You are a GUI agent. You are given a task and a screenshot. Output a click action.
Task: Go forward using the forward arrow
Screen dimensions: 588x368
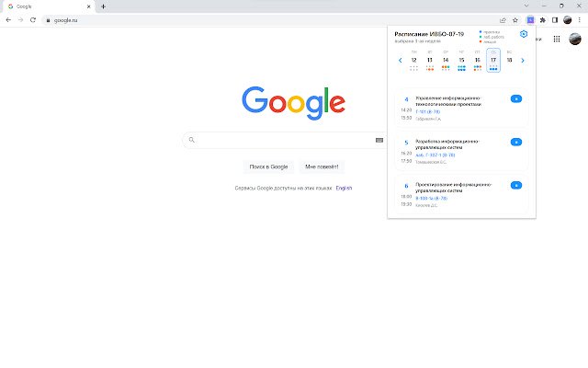click(20, 20)
